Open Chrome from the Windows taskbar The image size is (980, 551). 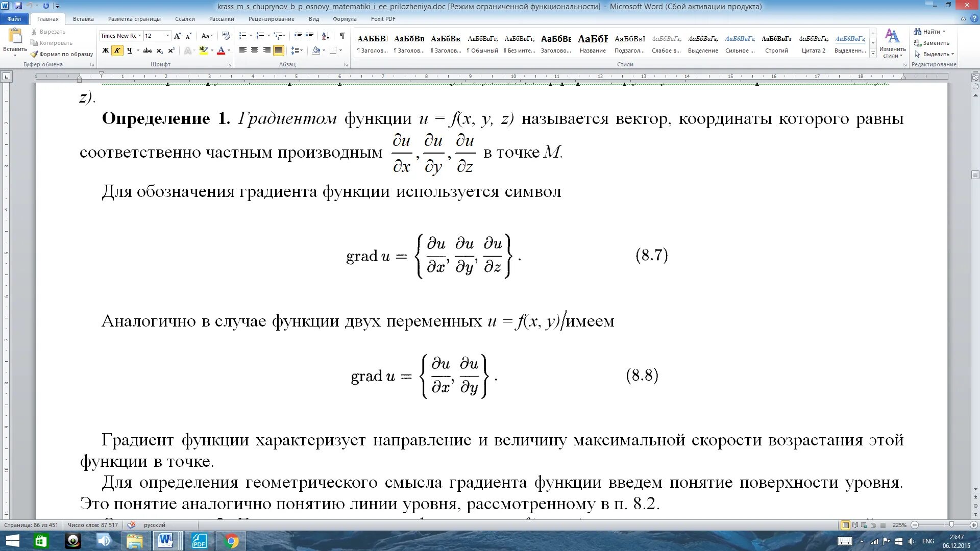pyautogui.click(x=231, y=541)
